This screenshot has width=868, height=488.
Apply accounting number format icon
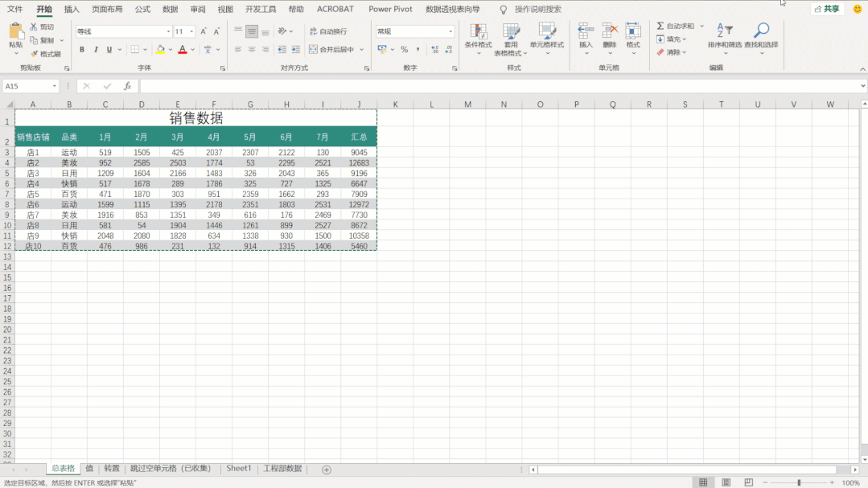(x=382, y=49)
